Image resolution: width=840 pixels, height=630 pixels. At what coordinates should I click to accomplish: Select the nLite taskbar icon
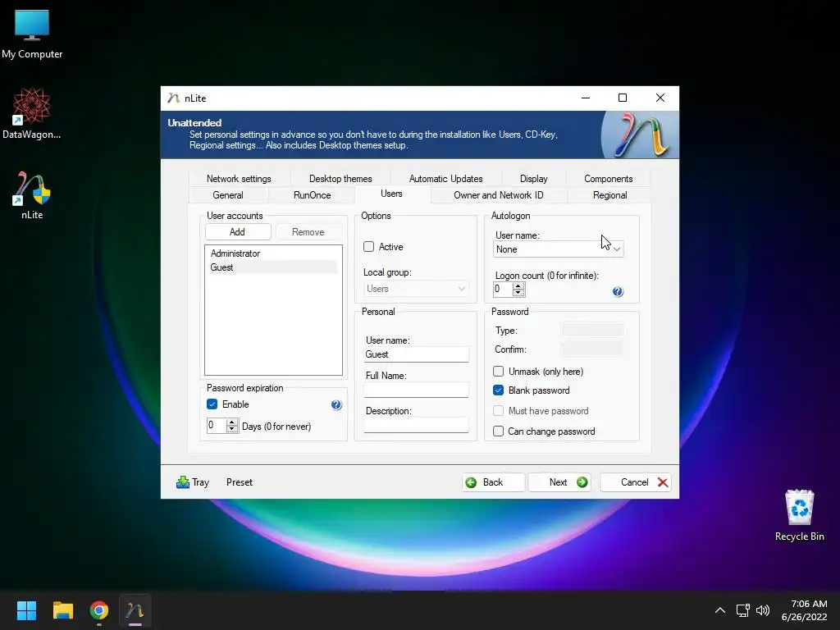[135, 610]
